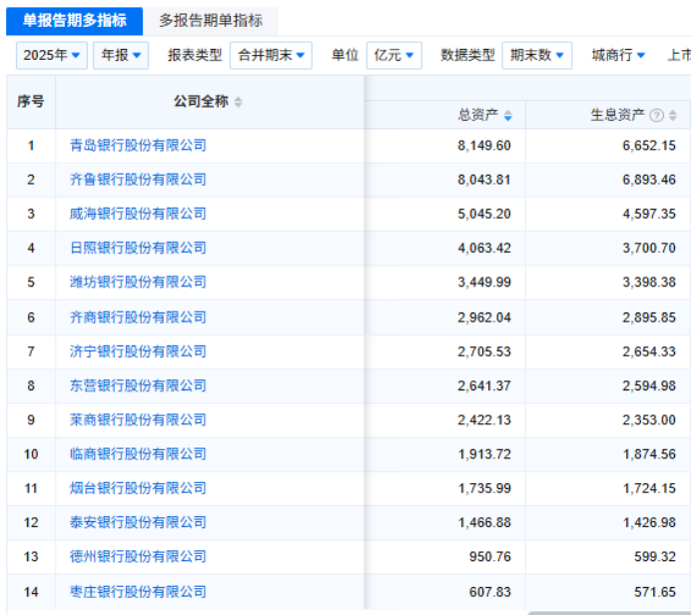Select total assets value 1,466.88
The width and height of the screenshot is (691, 616).
pyautogui.click(x=484, y=522)
